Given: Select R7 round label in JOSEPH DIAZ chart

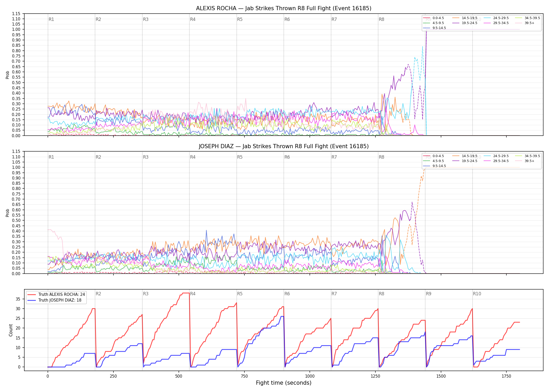Looking at the screenshot, I should 334,157.
